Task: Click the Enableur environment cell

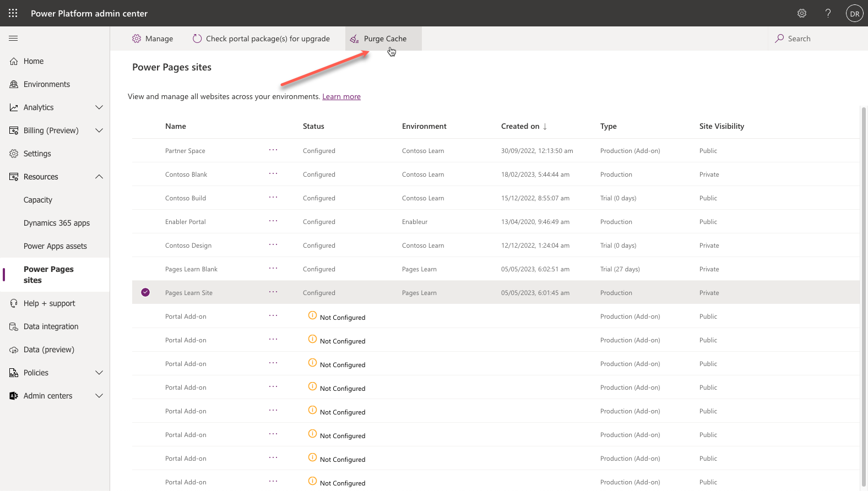Action: point(415,222)
